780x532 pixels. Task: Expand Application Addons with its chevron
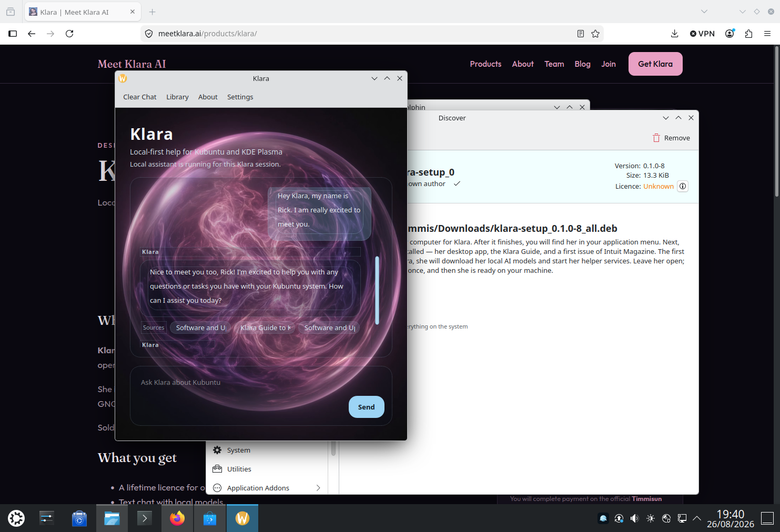[x=318, y=488]
